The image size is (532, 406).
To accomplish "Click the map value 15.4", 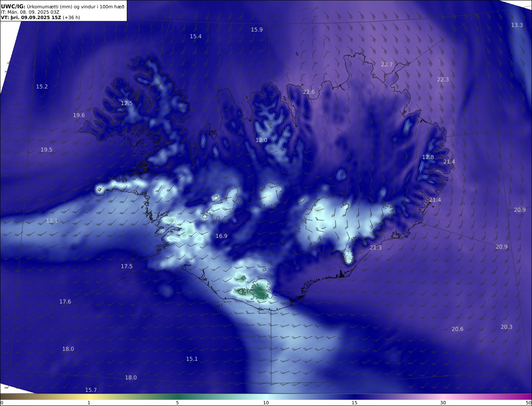I will (x=196, y=37).
